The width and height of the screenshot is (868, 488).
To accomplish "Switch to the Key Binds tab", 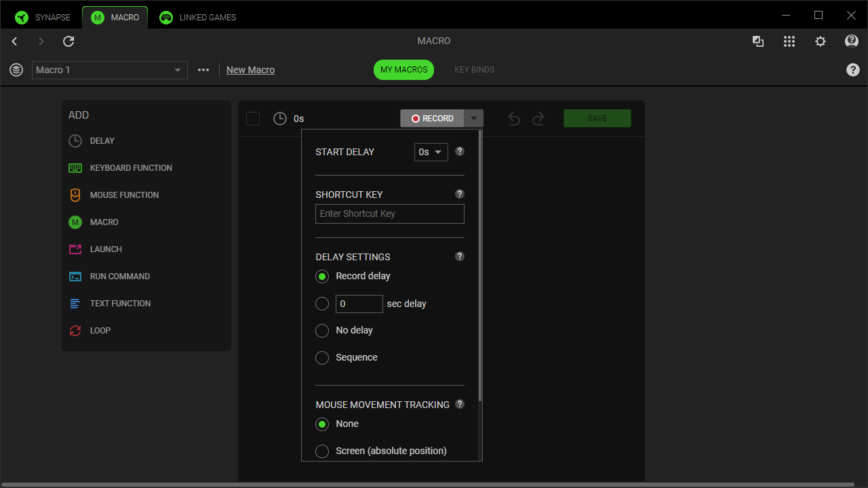I will pos(474,70).
